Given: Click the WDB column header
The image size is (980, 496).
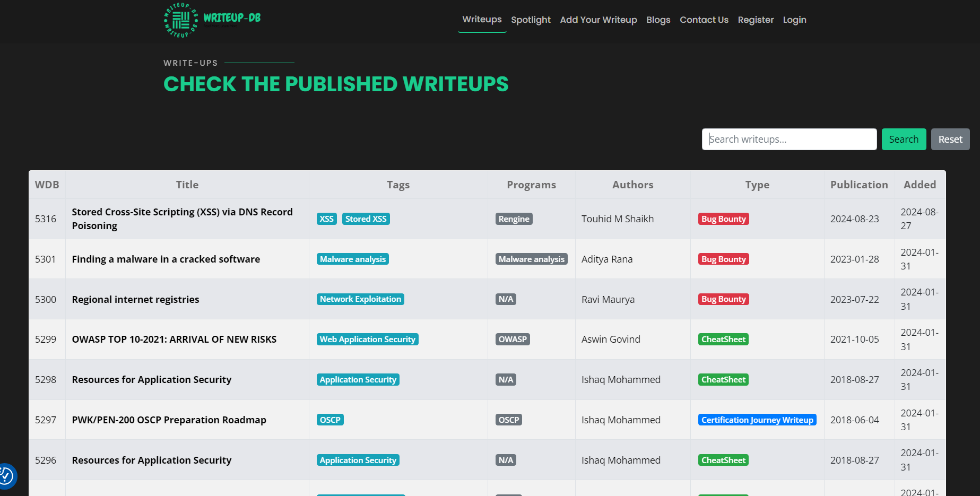Looking at the screenshot, I should tap(47, 185).
